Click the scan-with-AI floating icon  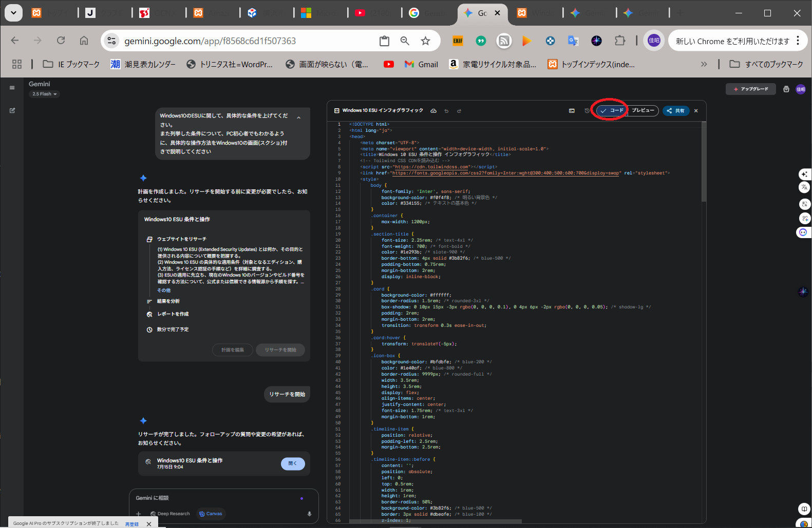(804, 219)
